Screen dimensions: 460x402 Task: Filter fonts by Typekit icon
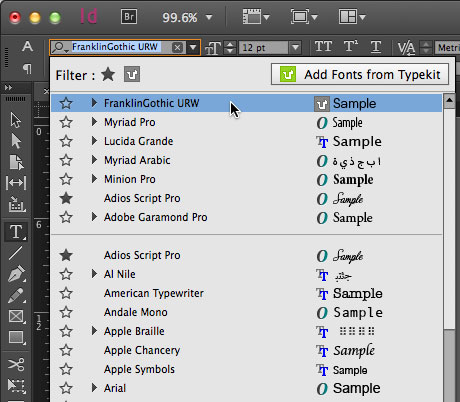[x=132, y=74]
